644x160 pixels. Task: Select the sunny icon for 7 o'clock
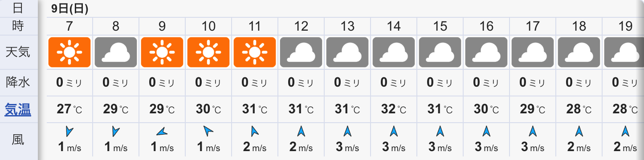tap(69, 52)
